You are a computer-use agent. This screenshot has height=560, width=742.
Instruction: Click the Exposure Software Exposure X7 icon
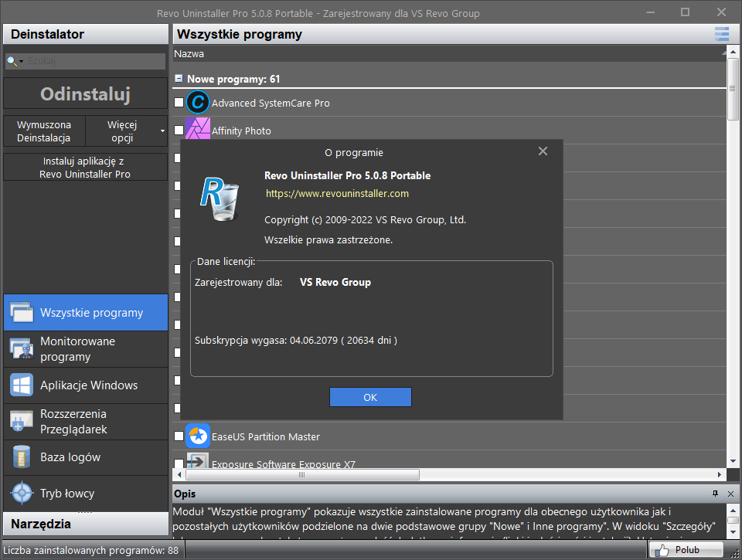[x=198, y=460]
